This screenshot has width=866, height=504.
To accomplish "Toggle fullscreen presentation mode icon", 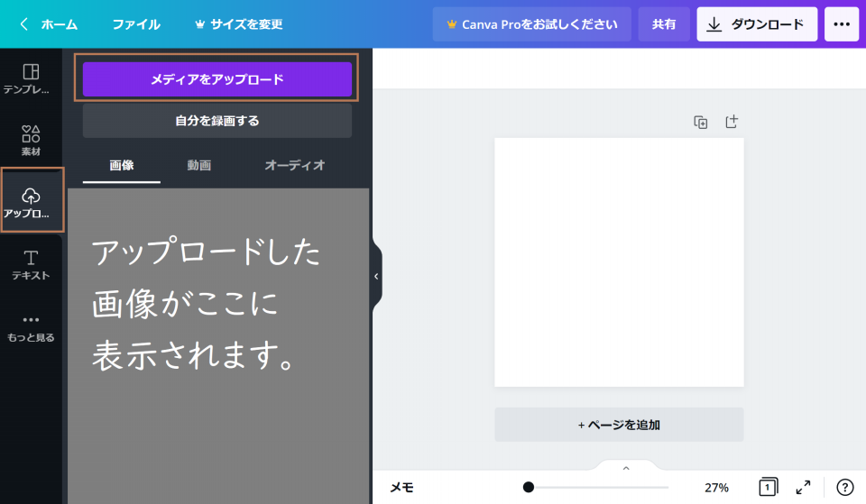I will point(803,487).
